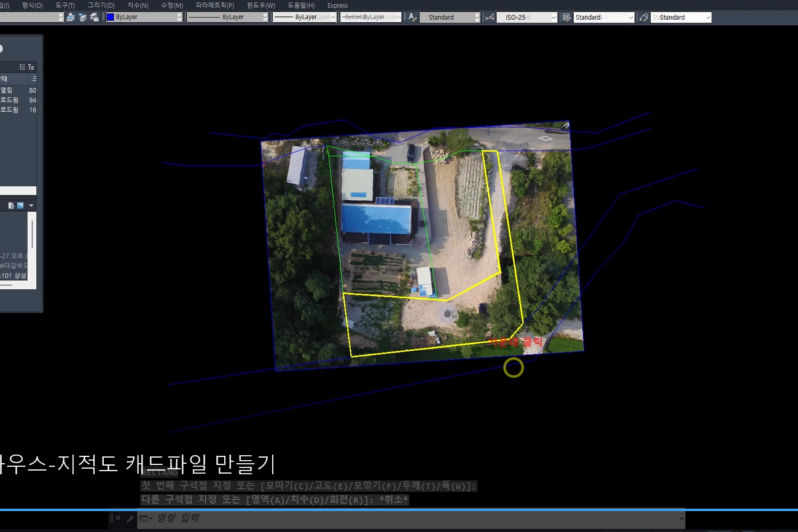Open the Express menu
798x532 pixels.
337,5
